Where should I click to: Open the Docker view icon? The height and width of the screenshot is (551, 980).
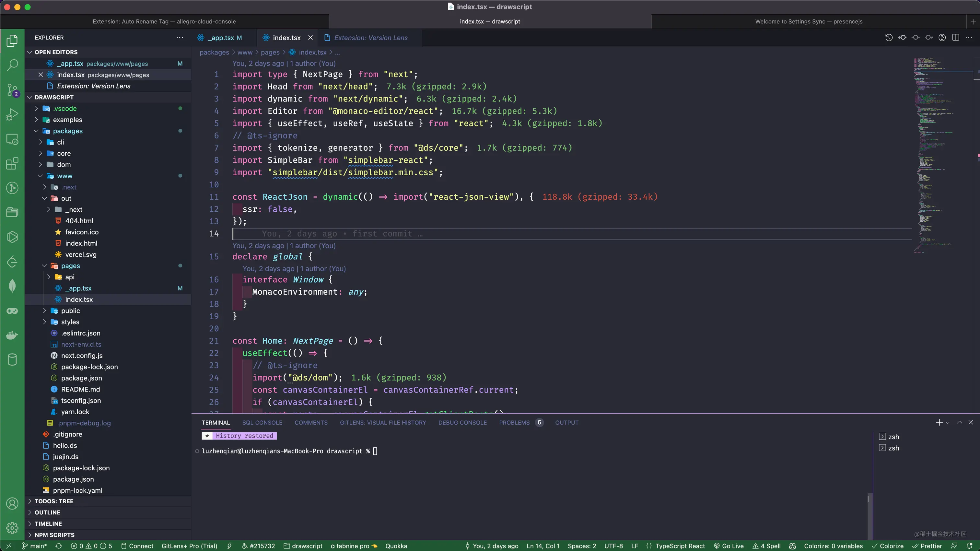12,335
